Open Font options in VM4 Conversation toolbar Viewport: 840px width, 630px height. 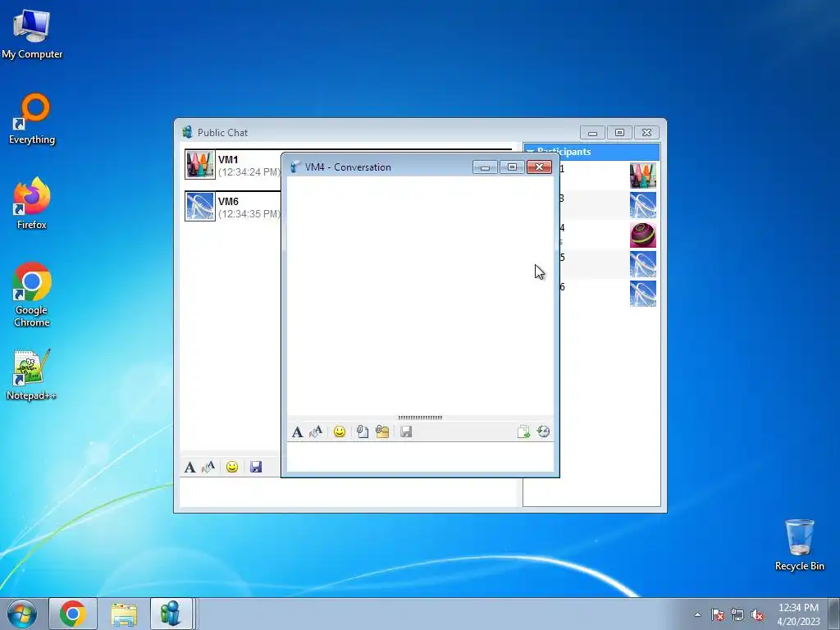coord(297,431)
